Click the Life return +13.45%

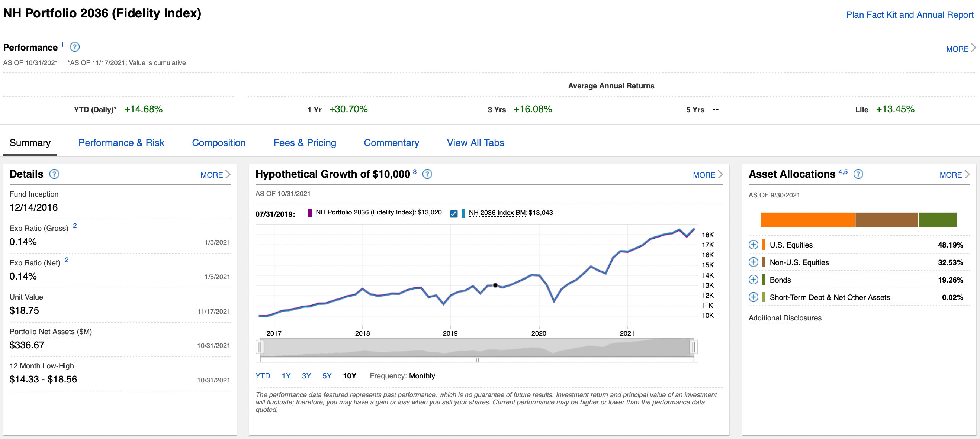click(895, 109)
